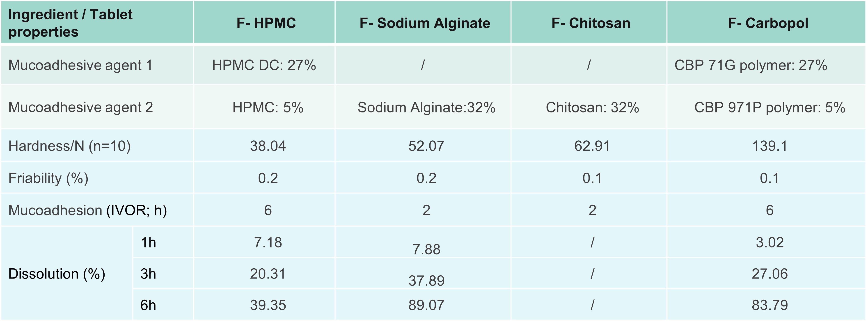
Task: Click the F- HPMC column header
Action: 266,23
